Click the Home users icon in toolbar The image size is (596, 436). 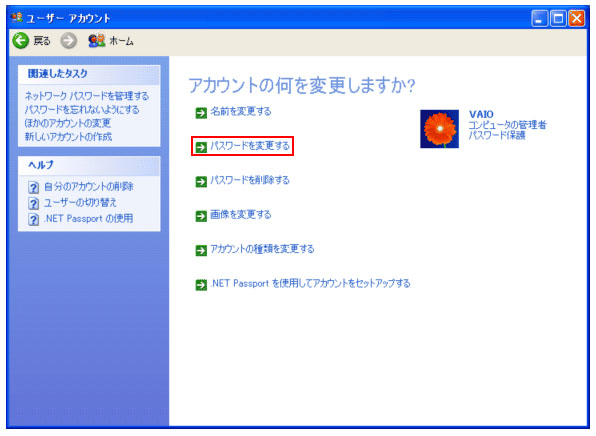pyautogui.click(x=97, y=40)
